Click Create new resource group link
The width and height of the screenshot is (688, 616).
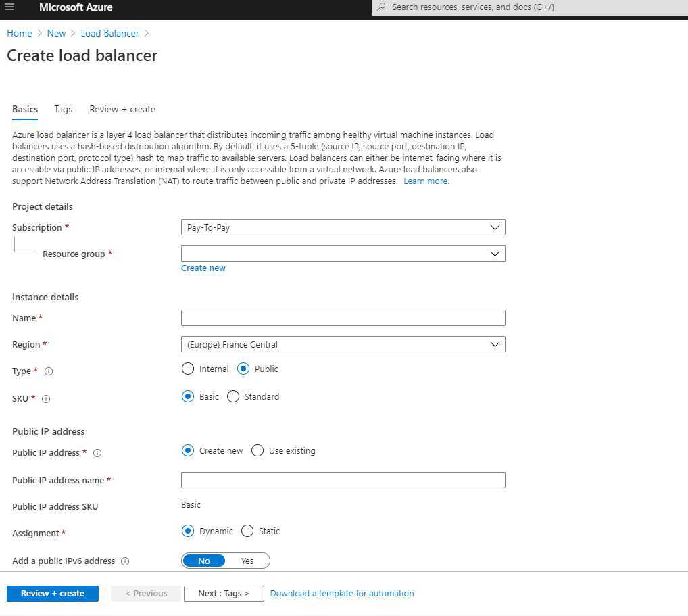pyautogui.click(x=203, y=268)
